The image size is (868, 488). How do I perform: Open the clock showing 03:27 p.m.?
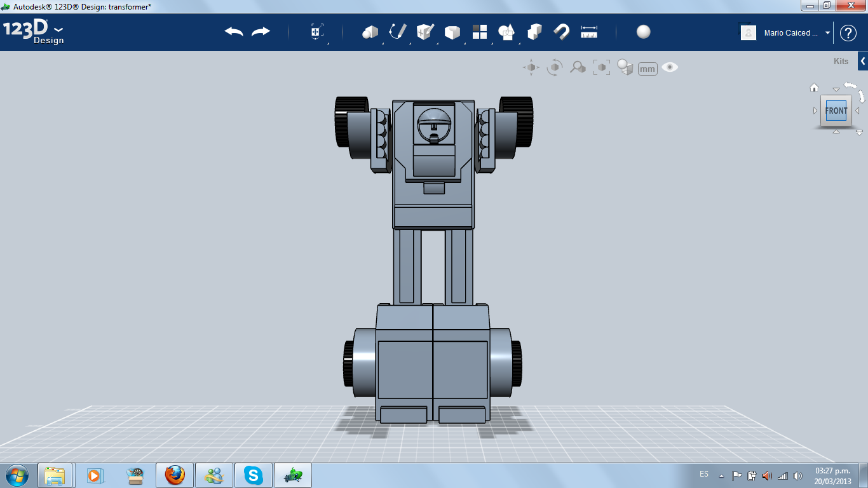click(833, 475)
